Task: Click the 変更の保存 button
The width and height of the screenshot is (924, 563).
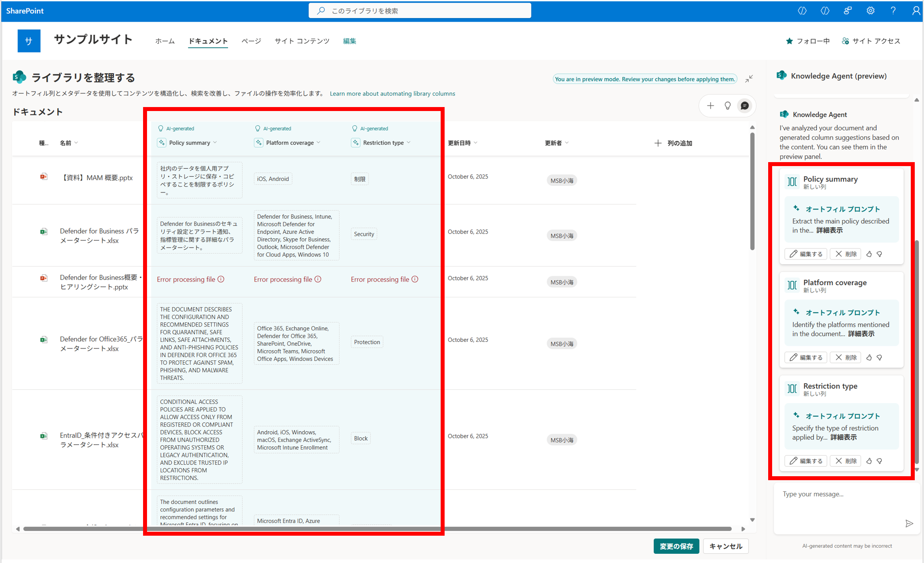Action: point(676,546)
